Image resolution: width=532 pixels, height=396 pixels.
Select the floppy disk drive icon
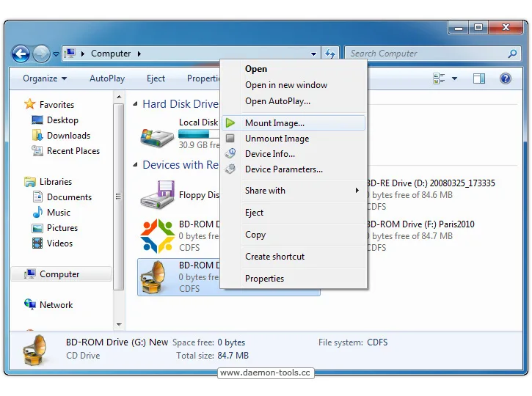click(158, 194)
